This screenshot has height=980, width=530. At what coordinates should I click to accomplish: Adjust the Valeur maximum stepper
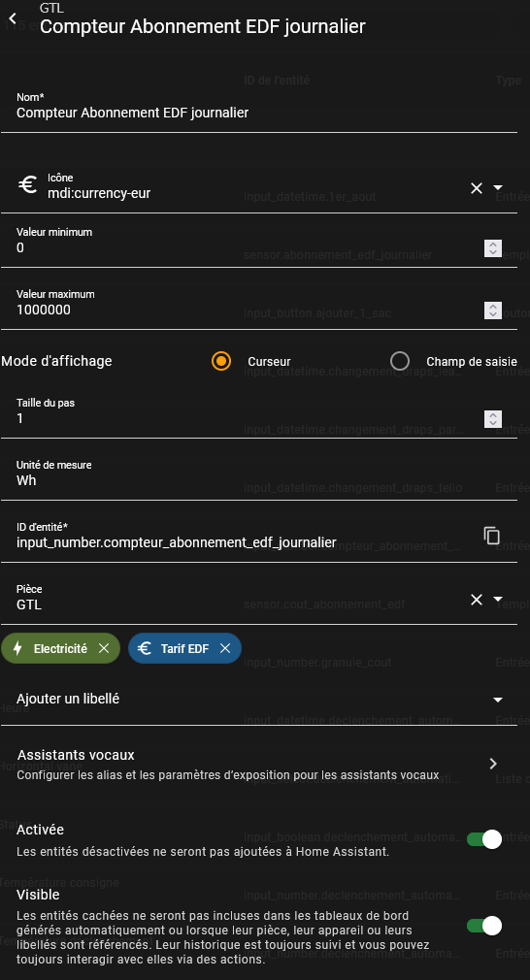pos(493,310)
